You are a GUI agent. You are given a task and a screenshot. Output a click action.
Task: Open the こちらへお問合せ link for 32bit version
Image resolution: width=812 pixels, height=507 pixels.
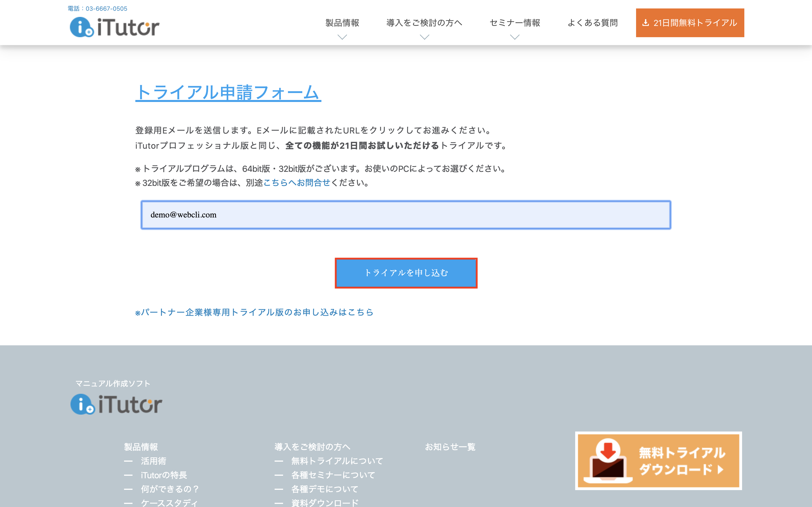(x=296, y=183)
